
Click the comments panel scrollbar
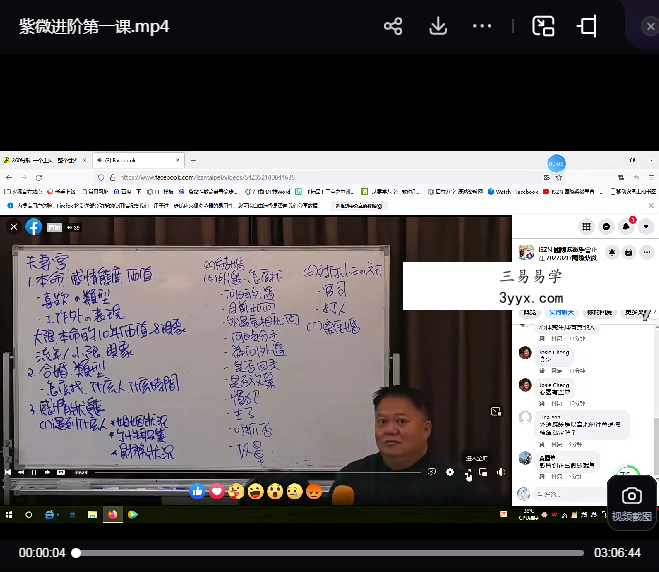656,445
